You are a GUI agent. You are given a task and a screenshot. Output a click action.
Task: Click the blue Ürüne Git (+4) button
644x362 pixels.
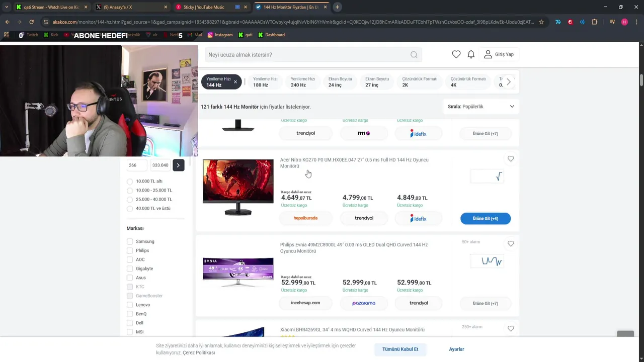[486, 218]
